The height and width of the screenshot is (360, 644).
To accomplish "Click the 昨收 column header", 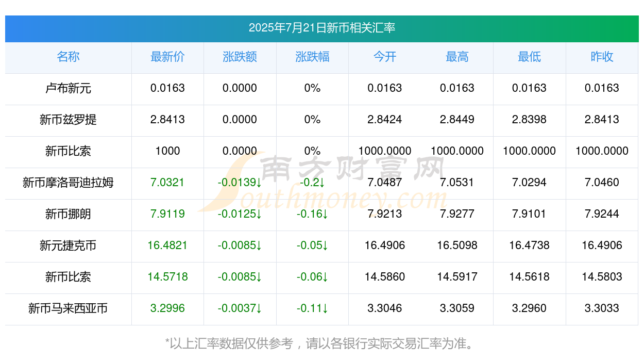I will point(602,57).
